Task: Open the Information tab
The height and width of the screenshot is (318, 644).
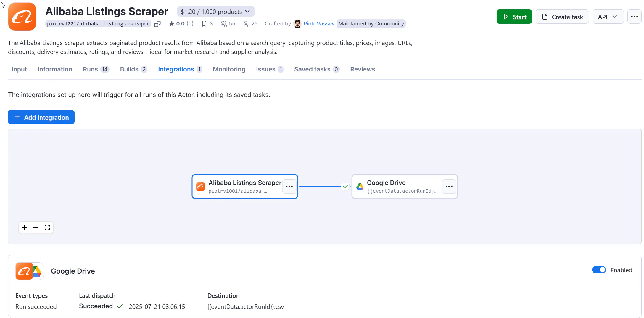Action: click(55, 69)
